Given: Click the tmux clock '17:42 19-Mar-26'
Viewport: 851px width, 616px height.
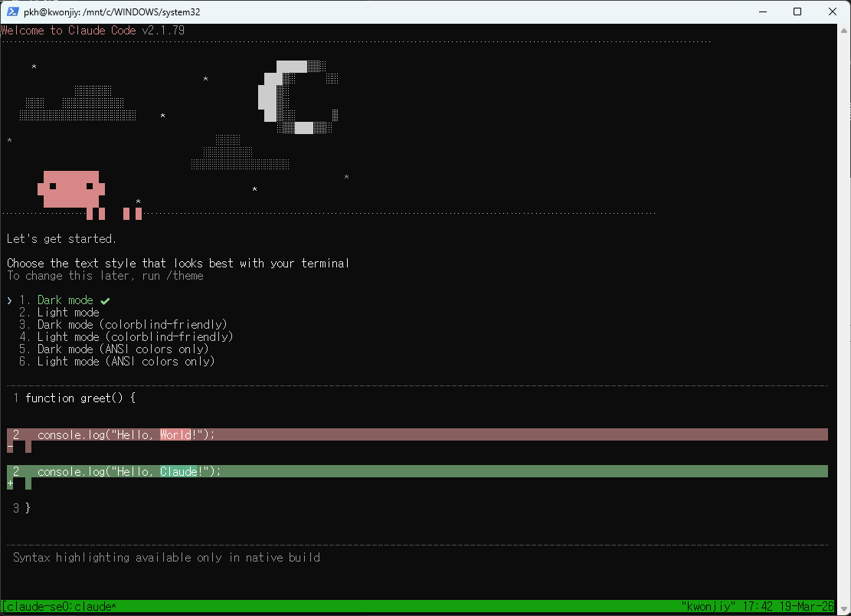Looking at the screenshot, I should coord(788,606).
